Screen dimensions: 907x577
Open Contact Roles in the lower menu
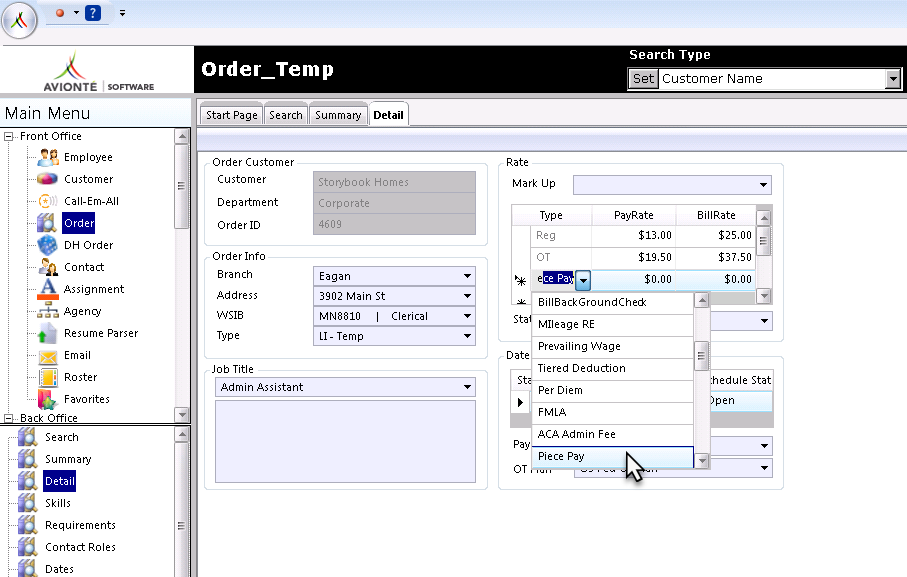coord(80,547)
